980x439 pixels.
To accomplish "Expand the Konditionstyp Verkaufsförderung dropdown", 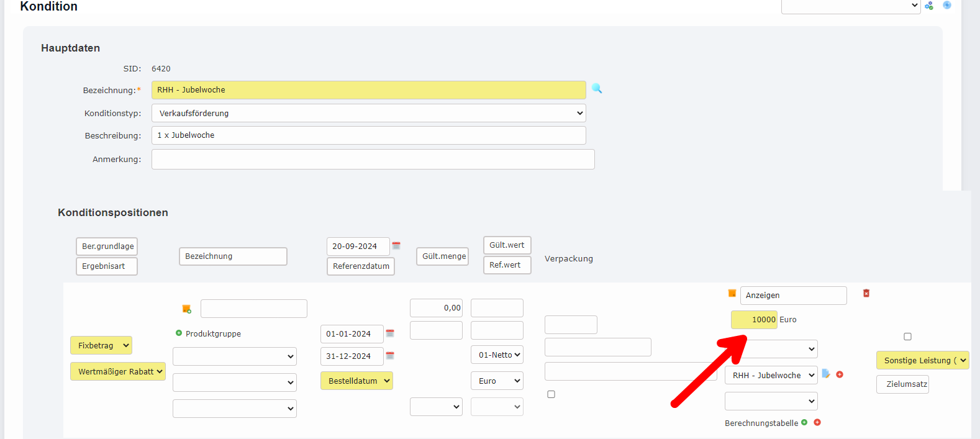I will pyautogui.click(x=368, y=113).
